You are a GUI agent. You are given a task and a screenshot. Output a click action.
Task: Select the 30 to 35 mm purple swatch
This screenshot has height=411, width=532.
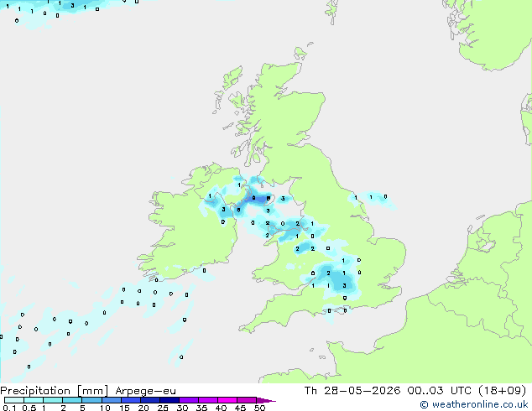pos(188,400)
